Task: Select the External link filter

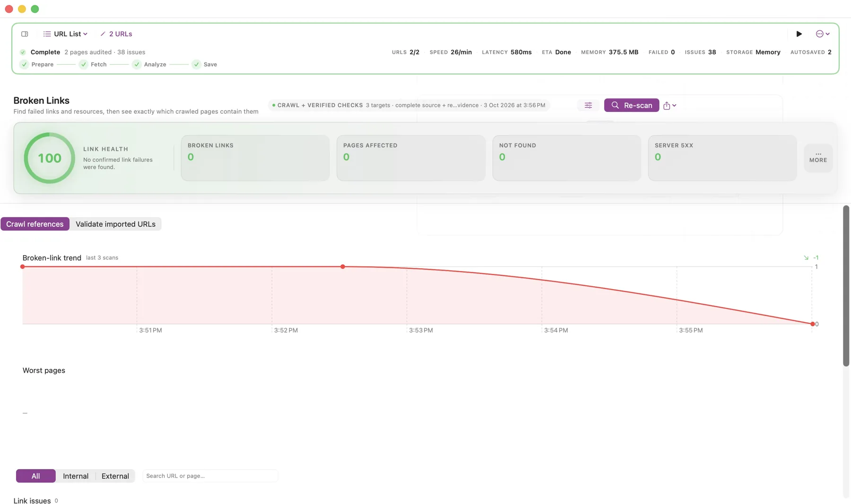Action: click(115, 476)
